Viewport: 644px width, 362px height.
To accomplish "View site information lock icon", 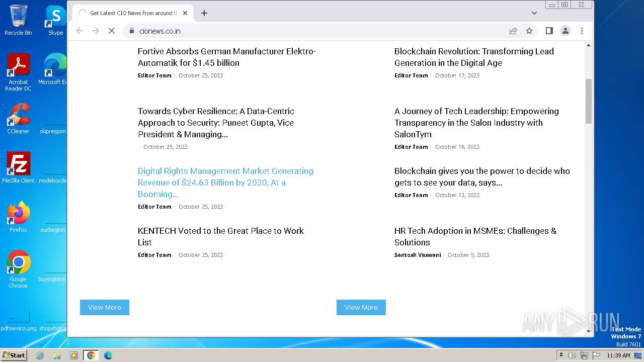I will coord(132,31).
